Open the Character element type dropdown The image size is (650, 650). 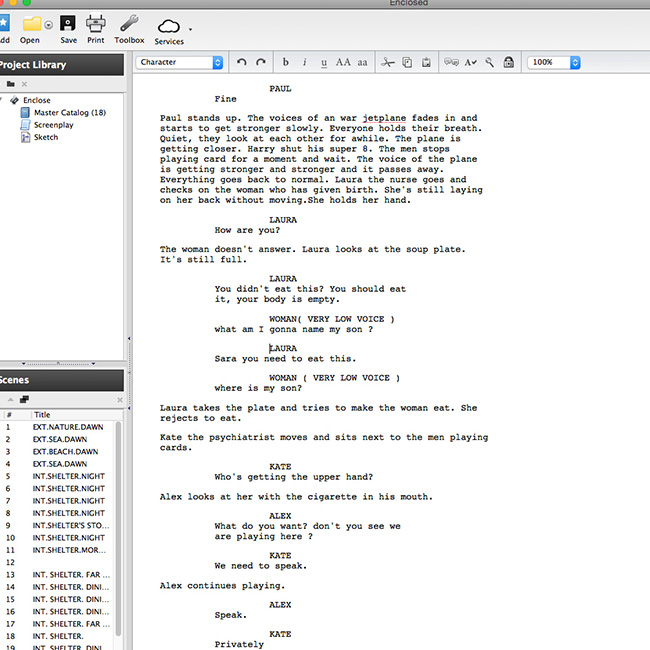point(180,62)
